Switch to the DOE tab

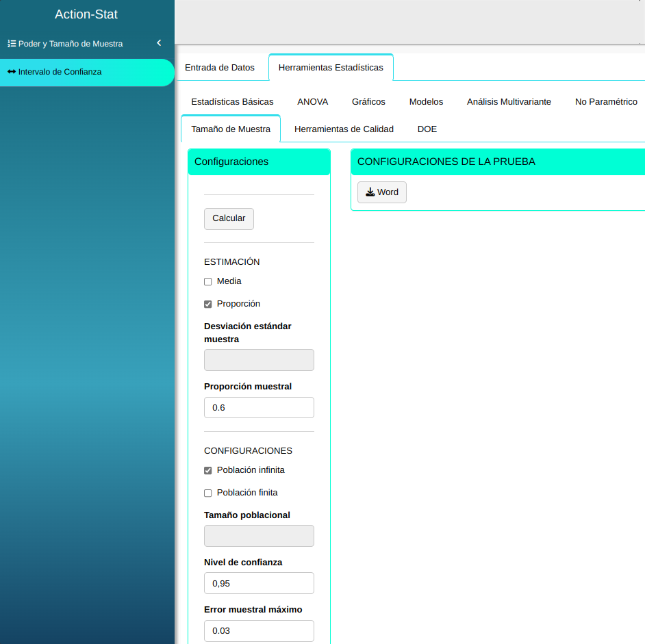point(427,129)
